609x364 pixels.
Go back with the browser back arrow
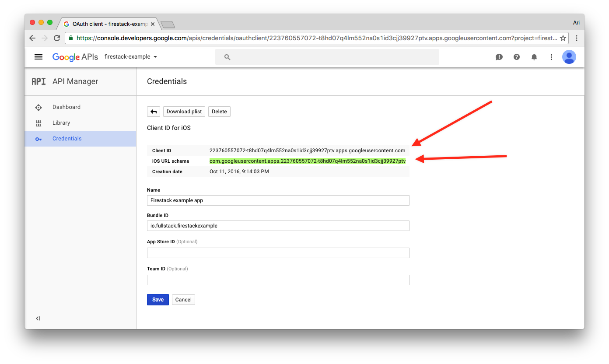click(x=32, y=38)
